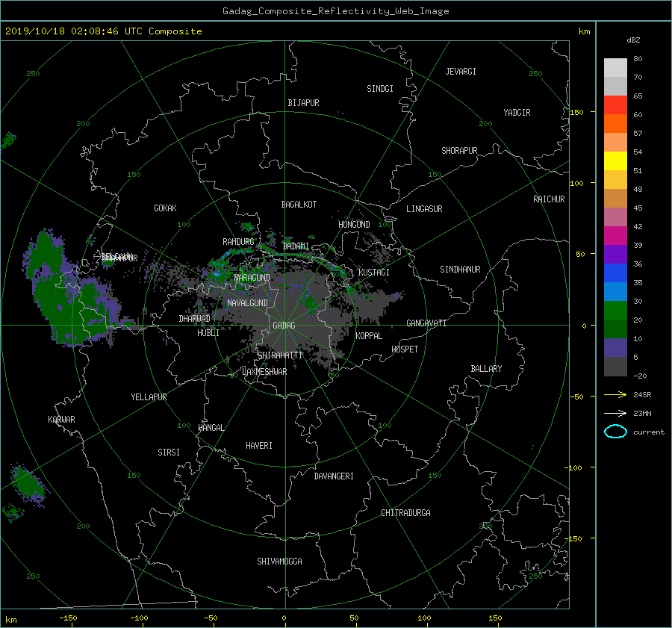Click the SINDGI city label
Screen dimensions: 672x628
point(380,89)
